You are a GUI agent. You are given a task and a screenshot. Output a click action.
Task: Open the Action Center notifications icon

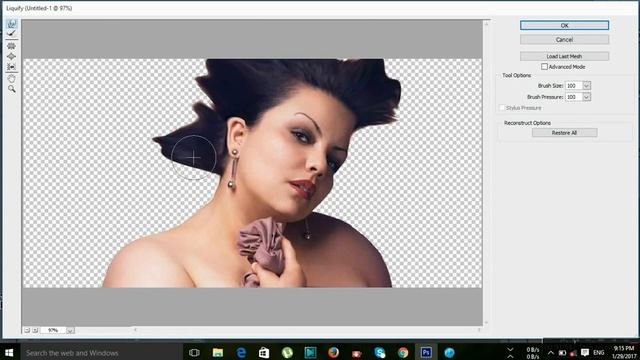[x=585, y=353]
